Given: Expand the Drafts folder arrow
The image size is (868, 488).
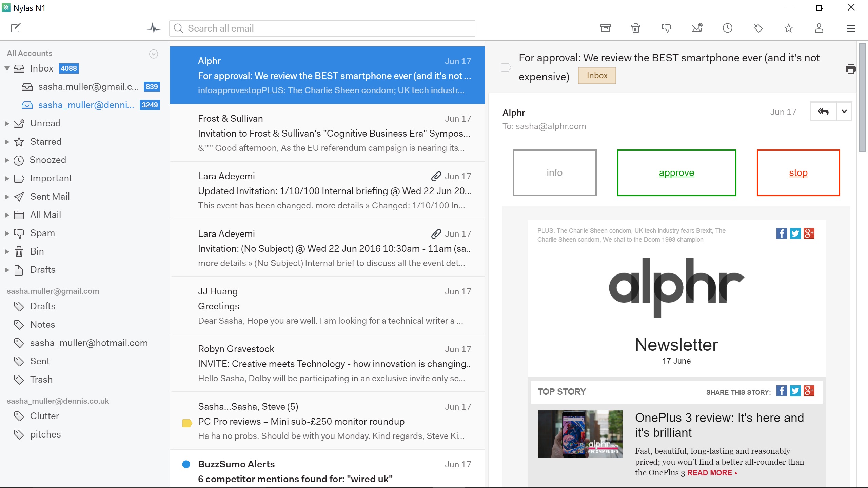Looking at the screenshot, I should [7, 270].
